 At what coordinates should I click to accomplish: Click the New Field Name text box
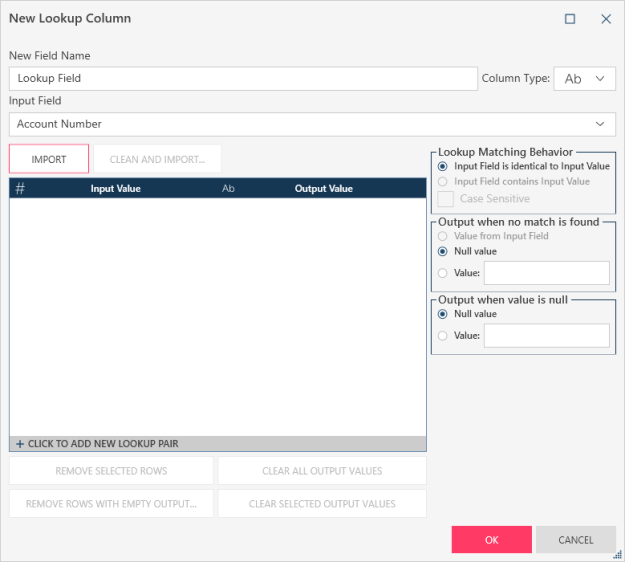click(244, 79)
